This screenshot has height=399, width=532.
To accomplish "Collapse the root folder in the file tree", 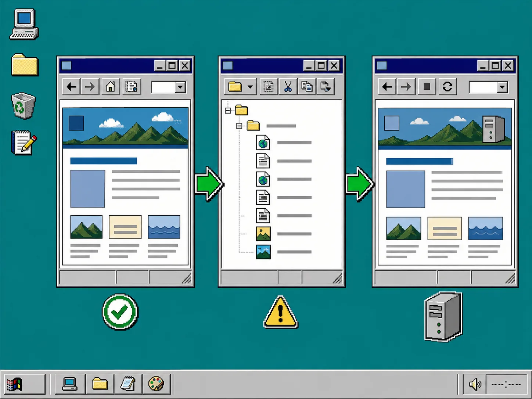I will [228, 110].
